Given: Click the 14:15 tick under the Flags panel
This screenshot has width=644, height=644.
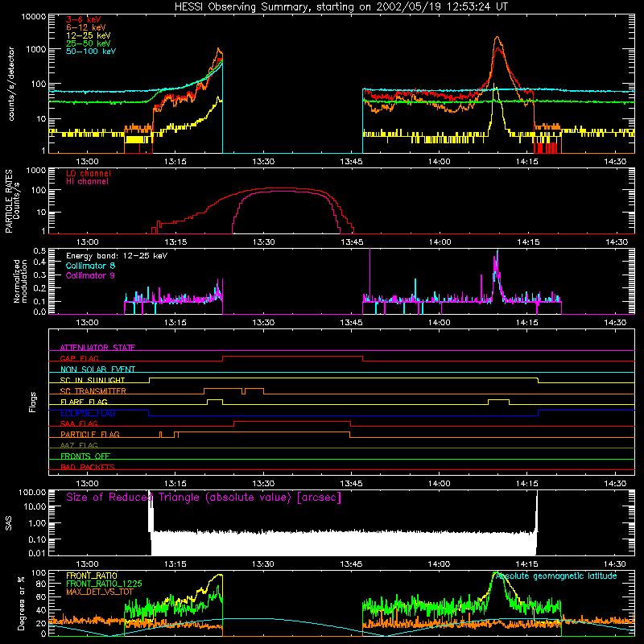Looking at the screenshot, I should click(527, 484).
